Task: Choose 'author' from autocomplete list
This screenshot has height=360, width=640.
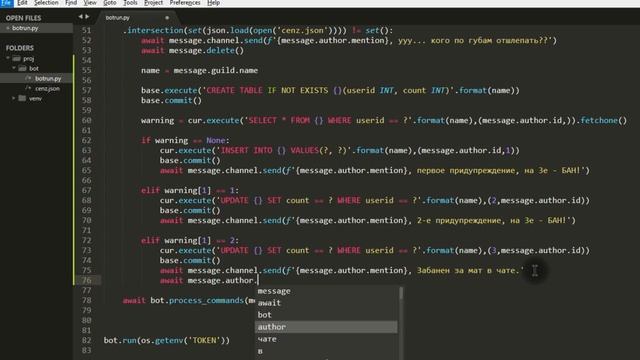Action: point(326,327)
